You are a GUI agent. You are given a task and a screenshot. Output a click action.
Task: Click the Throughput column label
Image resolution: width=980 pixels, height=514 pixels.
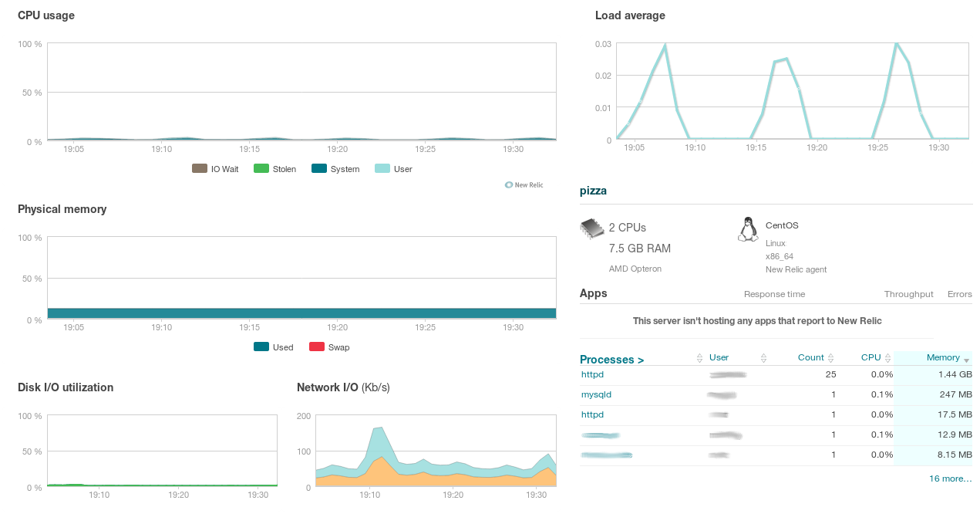tap(909, 294)
